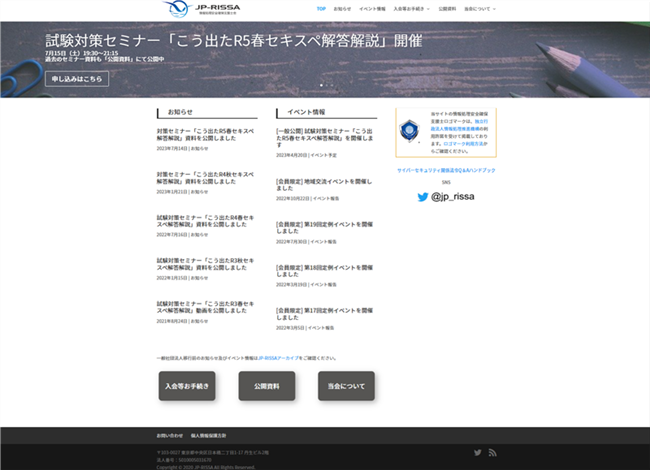
Task: Click the large 公開資料 button
Action: point(266,386)
